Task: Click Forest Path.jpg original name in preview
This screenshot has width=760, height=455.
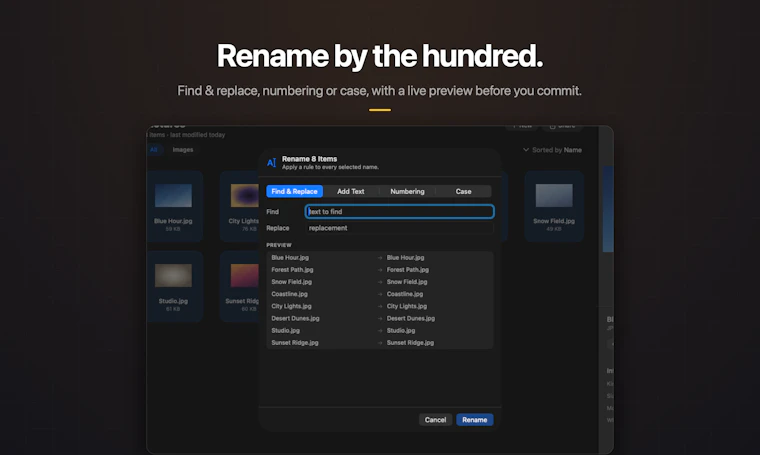Action: [292, 270]
